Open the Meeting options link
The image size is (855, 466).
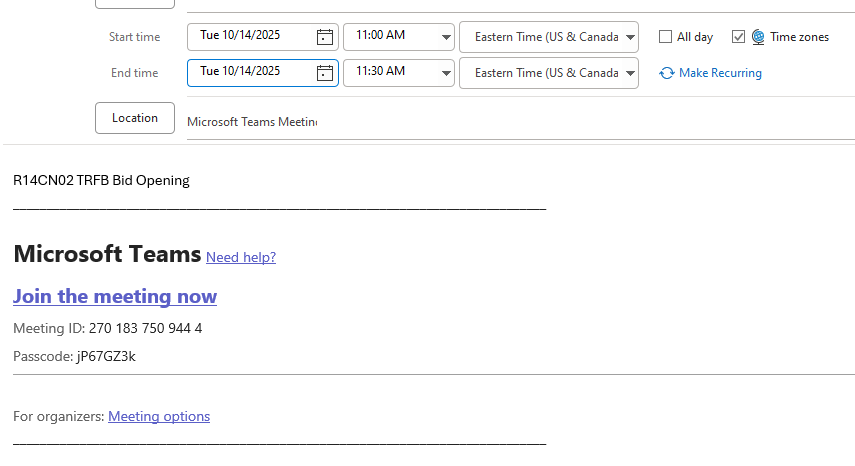tap(159, 416)
